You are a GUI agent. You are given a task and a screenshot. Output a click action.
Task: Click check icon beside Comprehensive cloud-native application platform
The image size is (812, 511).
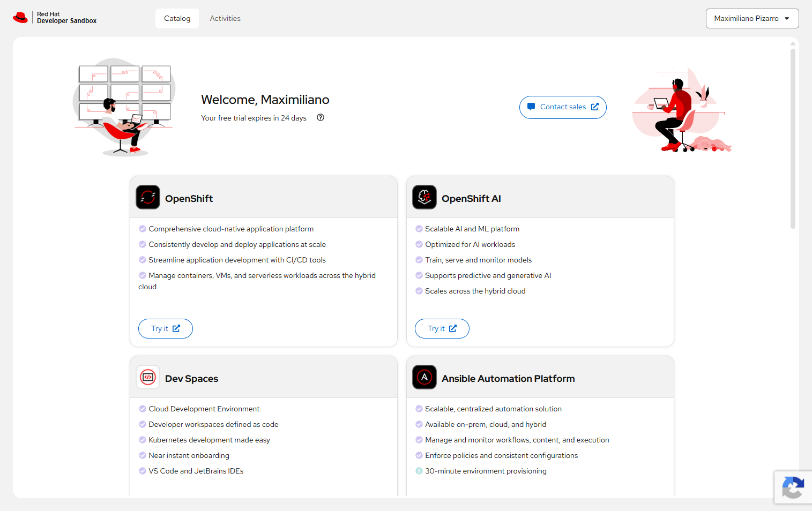[143, 229]
